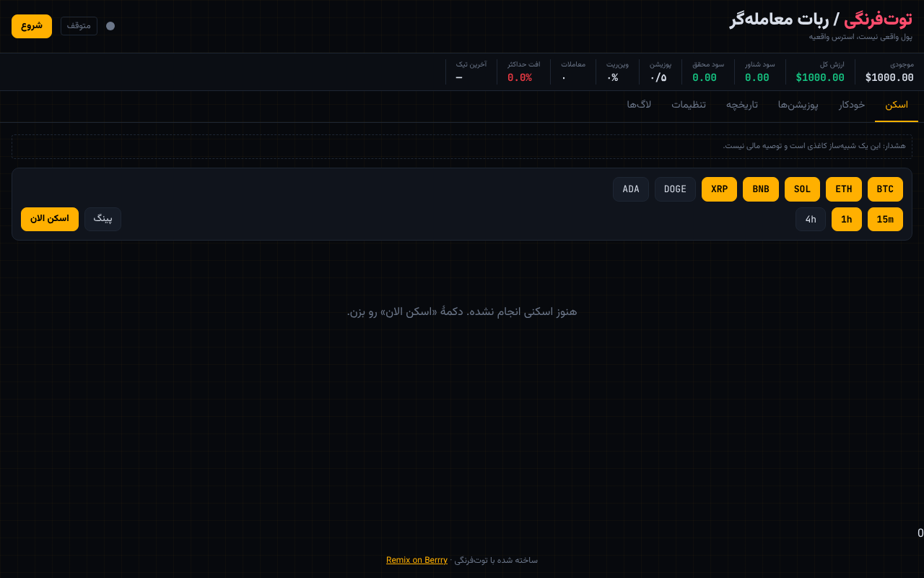Click the توت‌فرنگی / ربات معامله‌گر title
Image resolution: width=924 pixels, height=578 pixels.
821,20
